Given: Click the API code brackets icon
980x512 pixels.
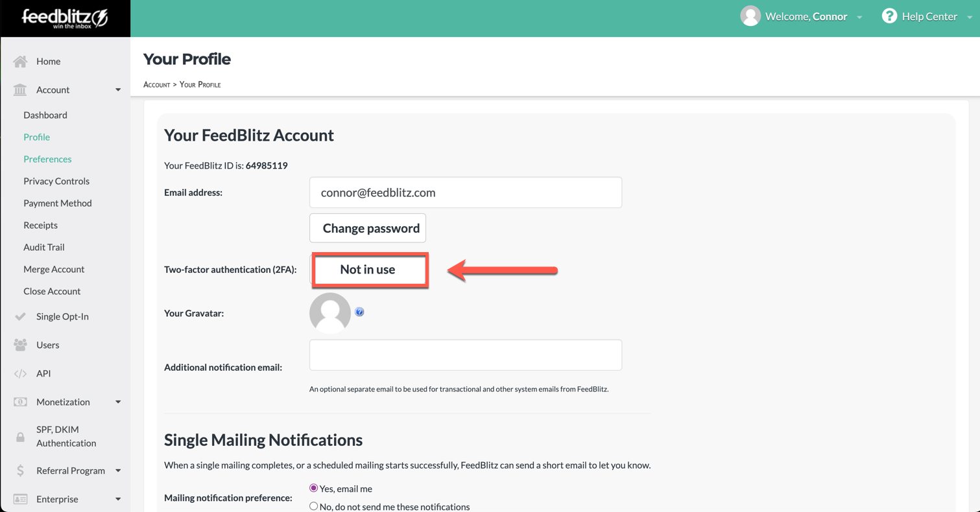Looking at the screenshot, I should [x=20, y=374].
